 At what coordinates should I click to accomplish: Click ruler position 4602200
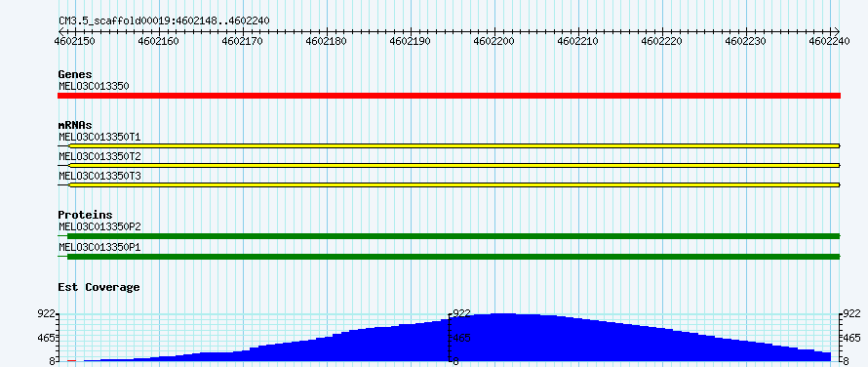[494, 41]
